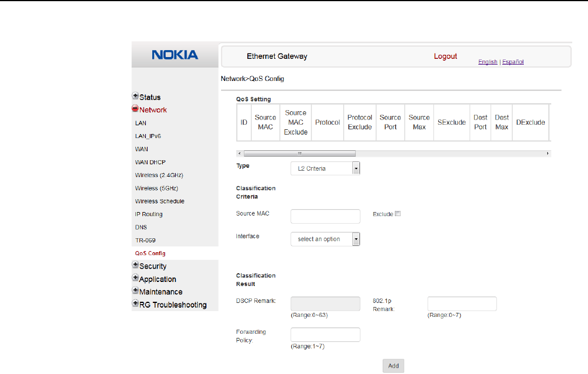Click the table scrollbar left arrow
588x374 pixels.
click(x=239, y=153)
